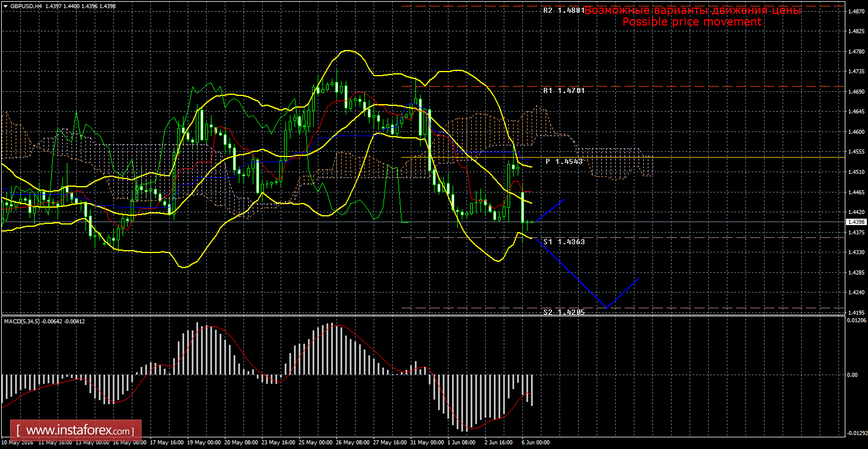Select the 10 May 2016 date marker
This screenshot has height=449, width=868.
tap(17, 443)
